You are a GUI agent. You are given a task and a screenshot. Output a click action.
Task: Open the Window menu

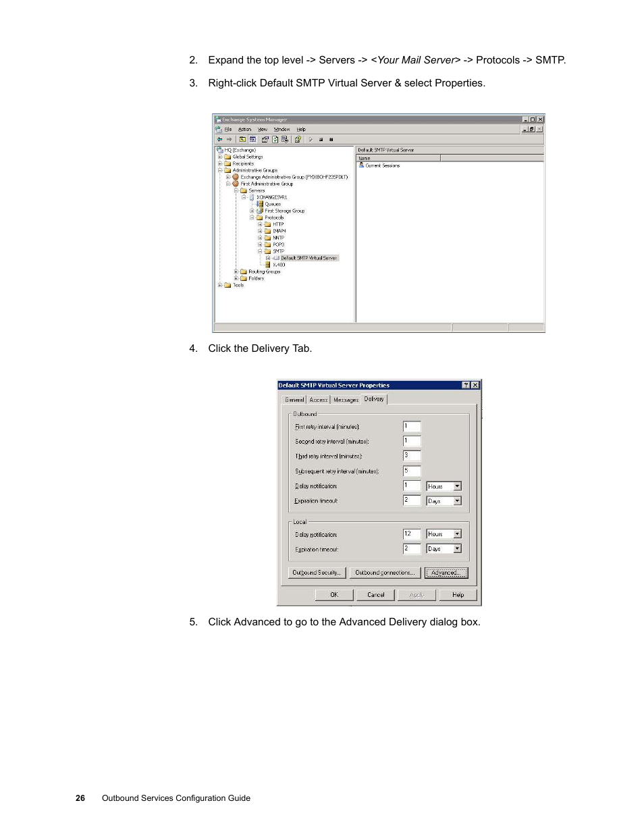(281, 129)
